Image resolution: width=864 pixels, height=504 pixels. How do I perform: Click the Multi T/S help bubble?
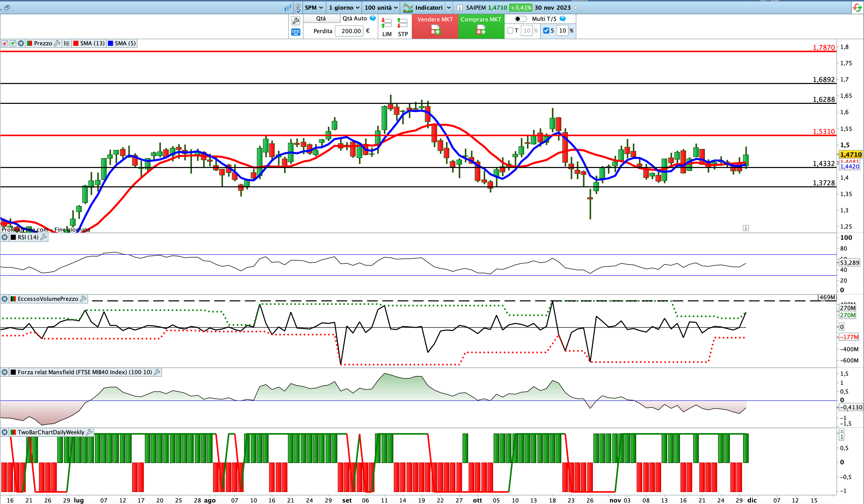(x=563, y=19)
